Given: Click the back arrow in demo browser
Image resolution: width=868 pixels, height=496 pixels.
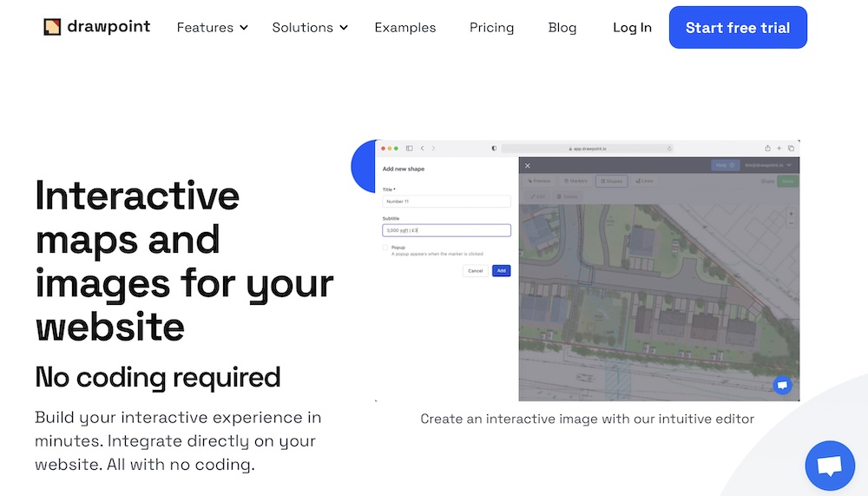Looking at the screenshot, I should pyautogui.click(x=423, y=148).
